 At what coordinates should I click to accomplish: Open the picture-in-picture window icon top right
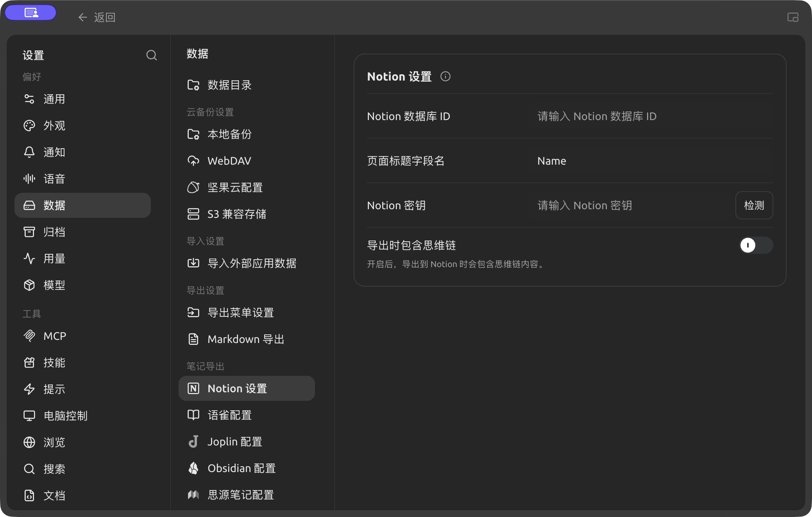click(x=792, y=17)
